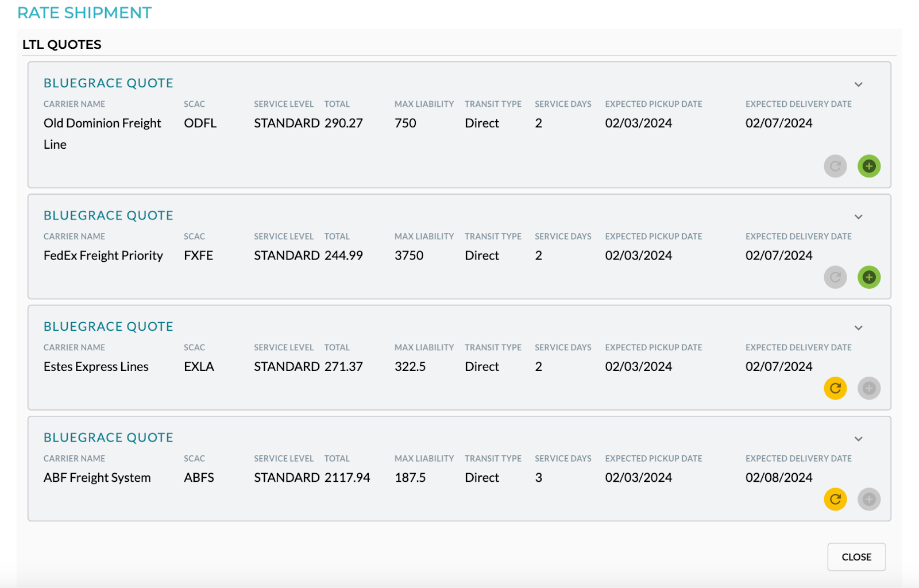Viewport: 919px width, 588px height.
Task: Add the Old Dominion Freight Line quote
Action: tap(869, 167)
